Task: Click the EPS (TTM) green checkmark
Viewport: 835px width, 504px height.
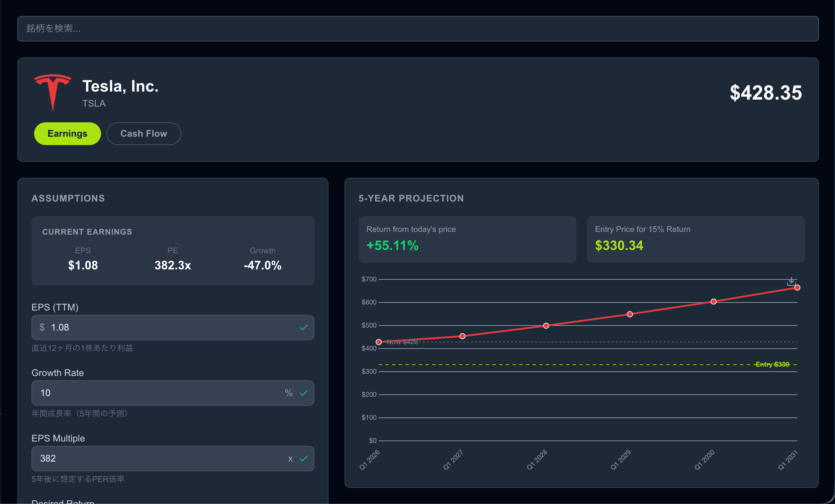Action: 304,327
